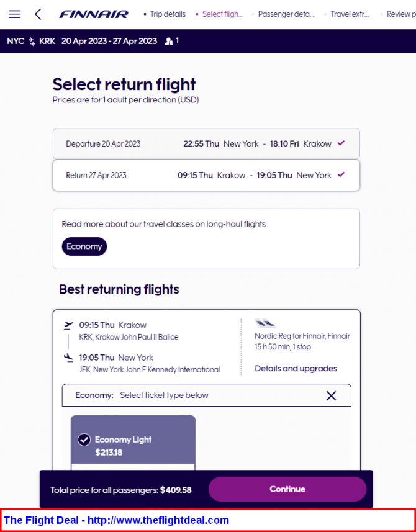Image resolution: width=416 pixels, height=532 pixels.
Task: Expand the Departure 20 Apr 2023 summary
Action: pyautogui.click(x=206, y=144)
